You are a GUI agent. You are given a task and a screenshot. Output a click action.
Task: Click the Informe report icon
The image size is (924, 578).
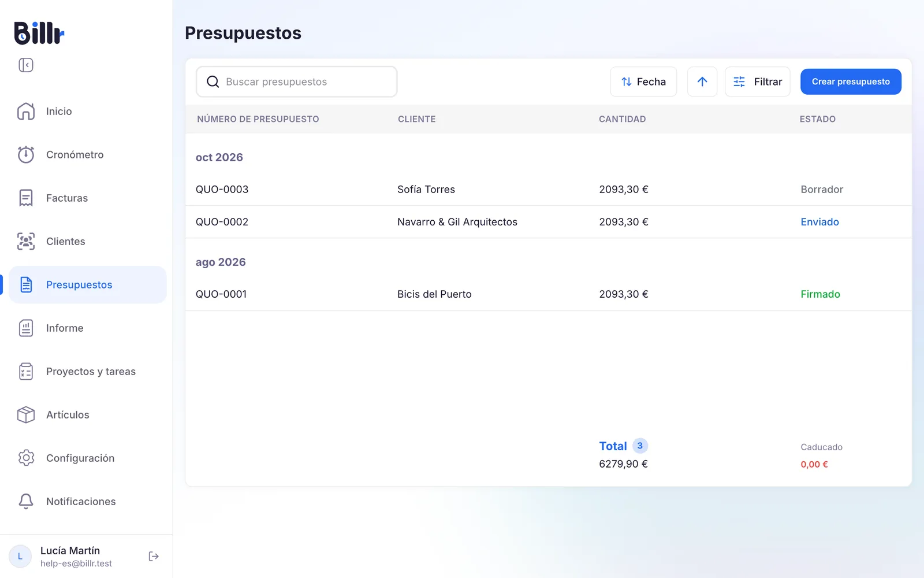(x=26, y=328)
